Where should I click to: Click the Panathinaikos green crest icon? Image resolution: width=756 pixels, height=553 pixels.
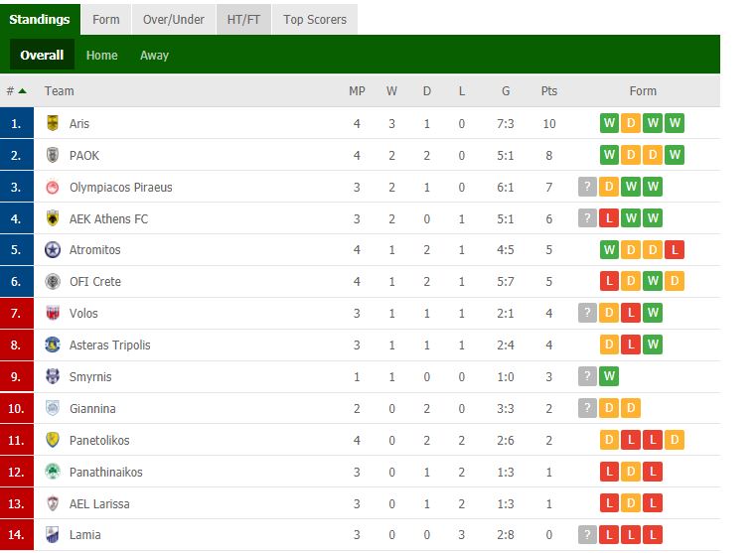pos(53,472)
